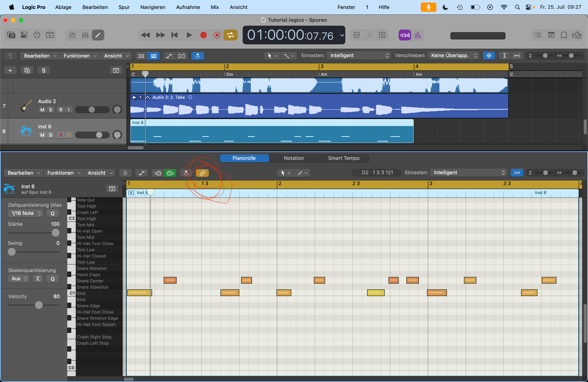Toggle MIDI In button in Piano Roll

(x=158, y=173)
